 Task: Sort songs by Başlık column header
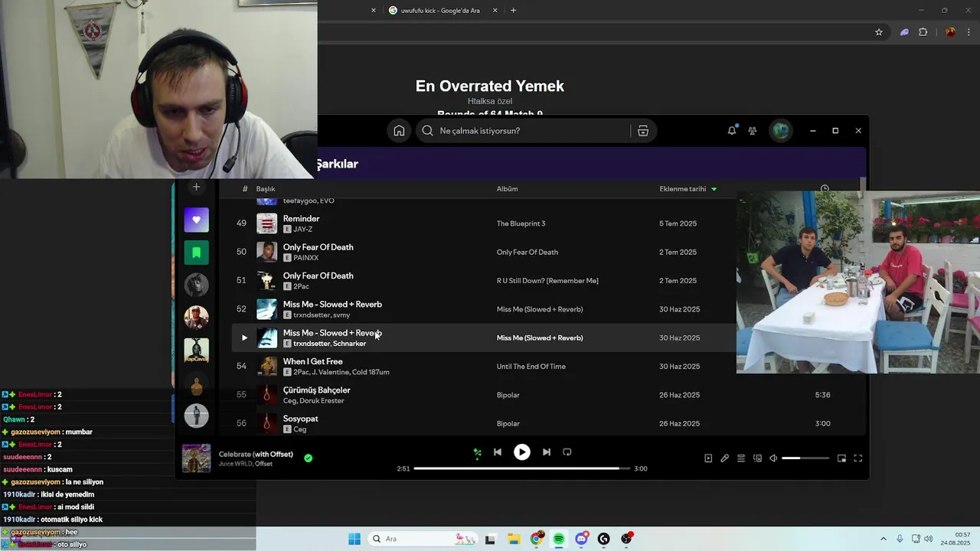click(x=266, y=189)
